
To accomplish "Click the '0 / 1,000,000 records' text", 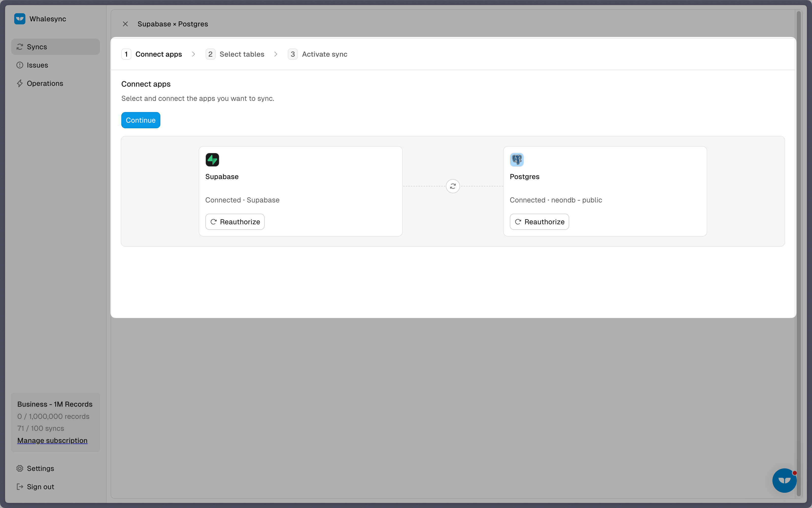I will pos(53,416).
